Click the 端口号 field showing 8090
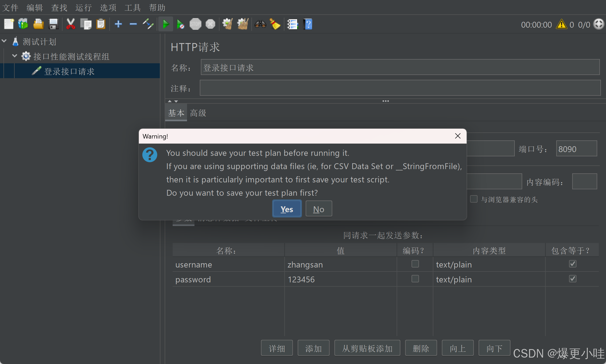 point(576,149)
